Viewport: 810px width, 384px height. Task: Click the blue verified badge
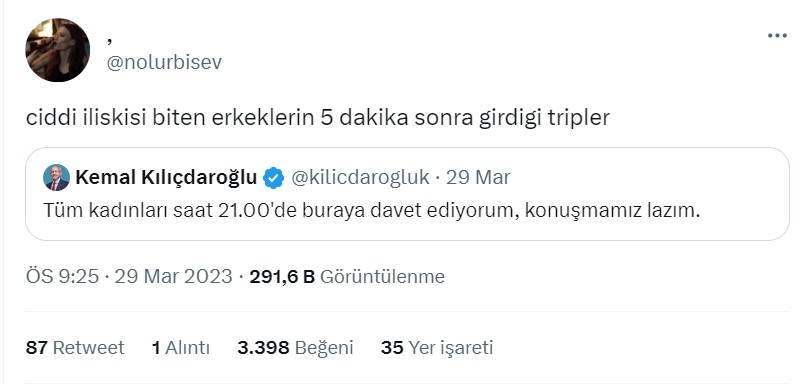tap(273, 178)
